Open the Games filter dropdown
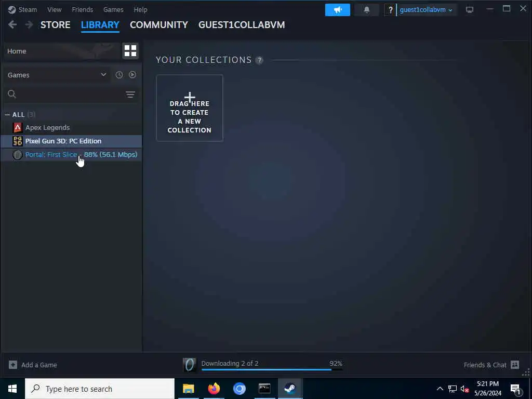Image resolution: width=532 pixels, height=399 pixels. (x=56, y=75)
